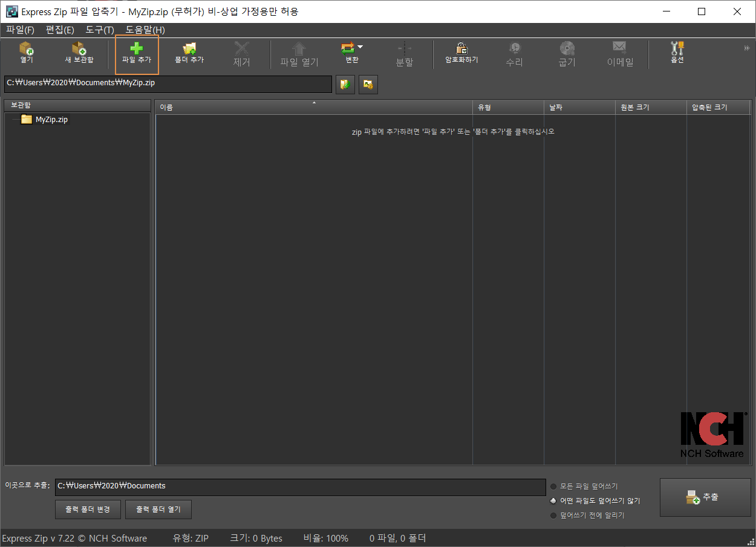Click the browse-archive icon beside path field
This screenshot has width=756, height=547.
345,85
